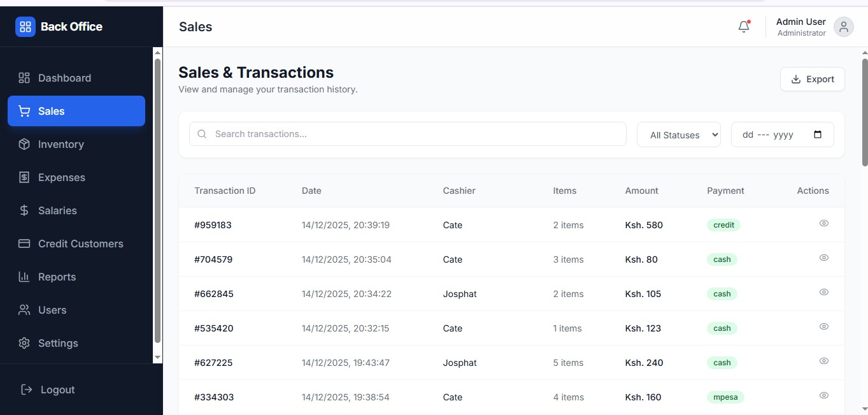Viewport: 868px width, 415px height.
Task: Show transaction #334303 using its eye icon
Action: click(x=823, y=395)
